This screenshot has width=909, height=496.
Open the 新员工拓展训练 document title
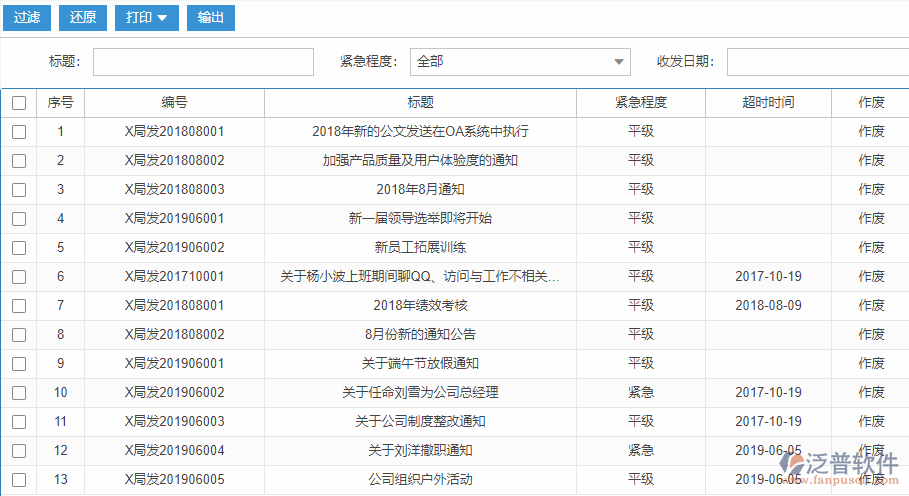pos(420,248)
